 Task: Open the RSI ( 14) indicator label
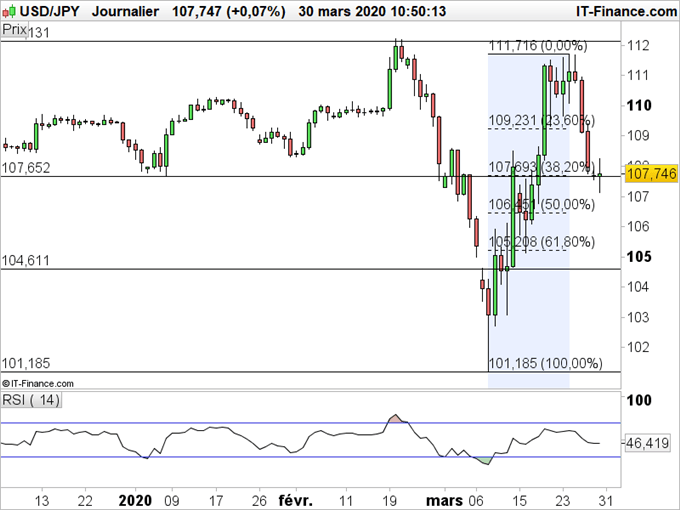31,400
